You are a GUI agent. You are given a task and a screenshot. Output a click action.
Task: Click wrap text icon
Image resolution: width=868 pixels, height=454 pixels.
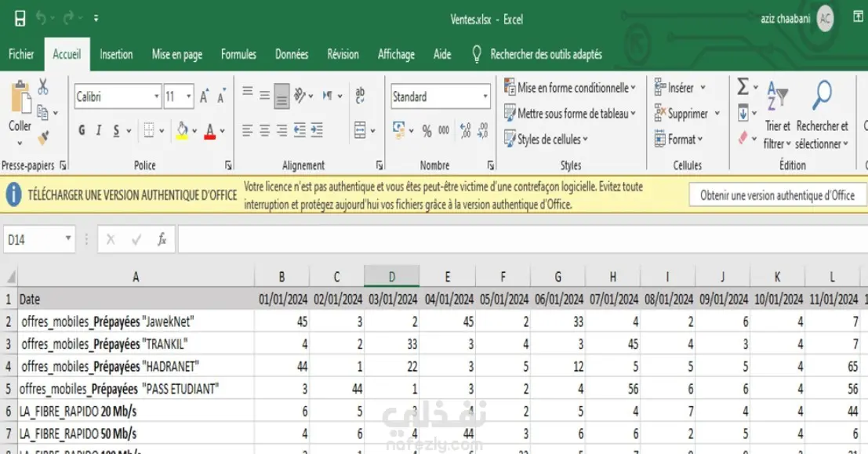tap(360, 95)
